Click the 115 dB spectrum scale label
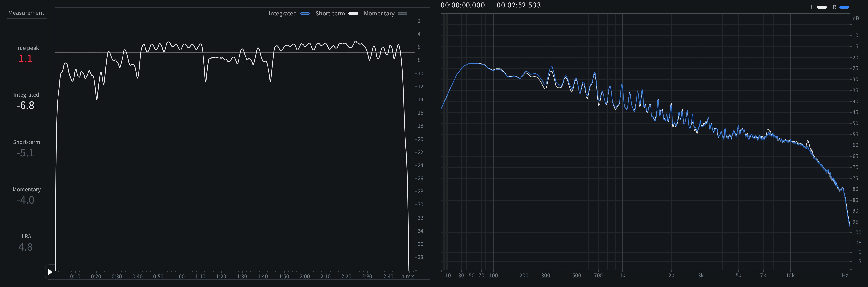The image size is (868, 287). coord(857,261)
